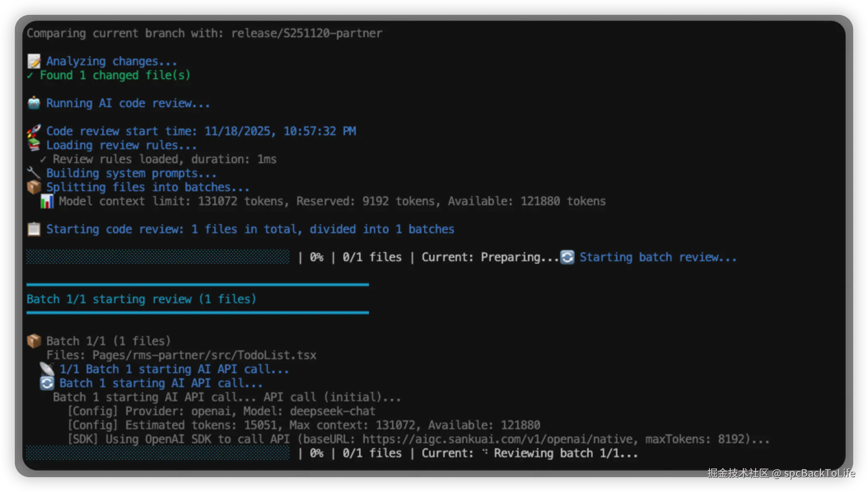
Task: Click the package emoji beside Splitting files into batches
Action: (34, 187)
